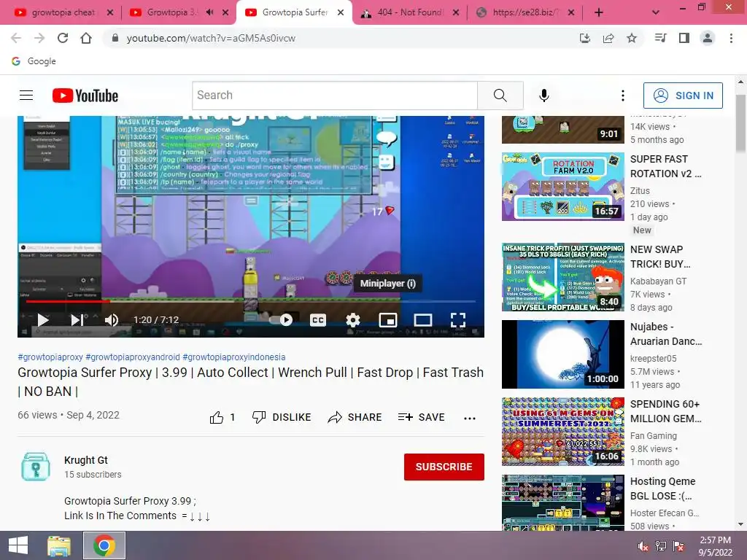Focus the YouTube search field
Screen dimensions: 747x560
pos(335,96)
